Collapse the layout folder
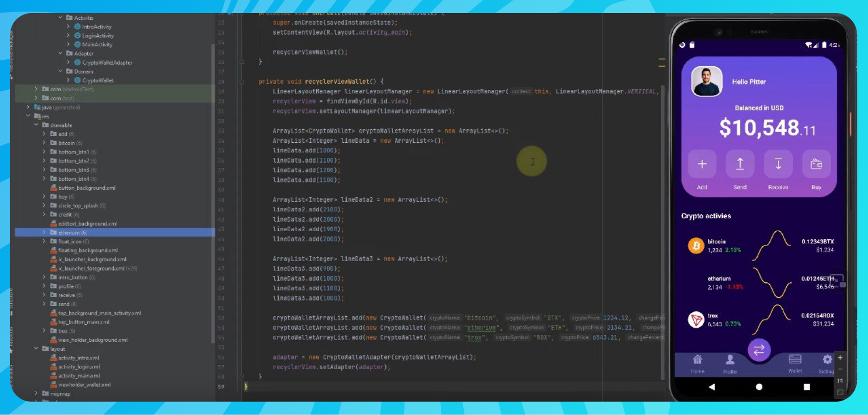 click(x=36, y=348)
